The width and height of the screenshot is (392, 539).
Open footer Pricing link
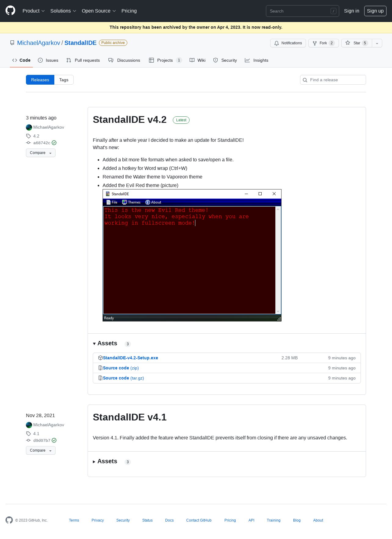click(230, 520)
